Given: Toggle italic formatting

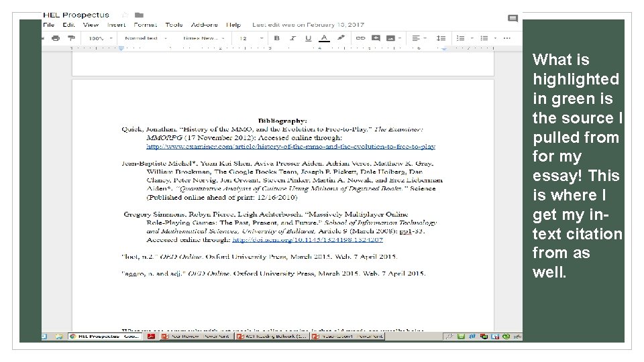Looking at the screenshot, I should [292, 38].
